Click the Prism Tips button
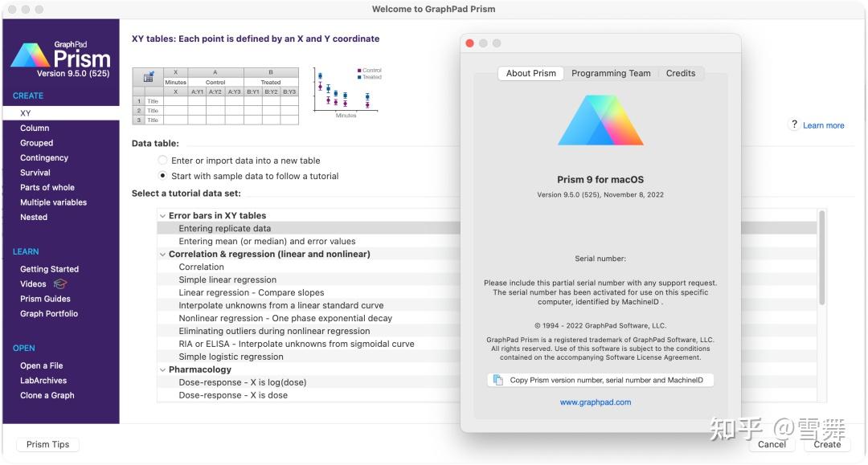 coord(47,444)
